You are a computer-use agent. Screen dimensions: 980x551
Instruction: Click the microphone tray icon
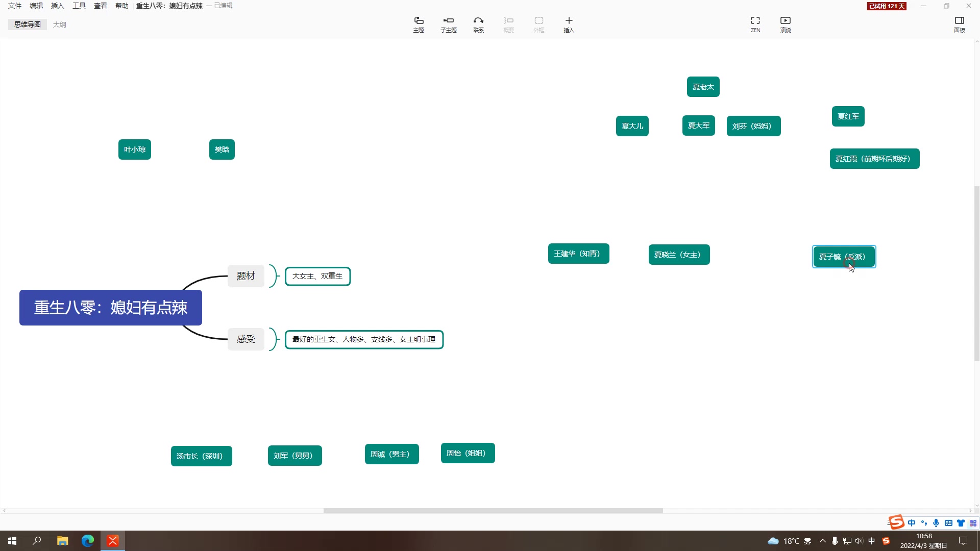pyautogui.click(x=835, y=541)
